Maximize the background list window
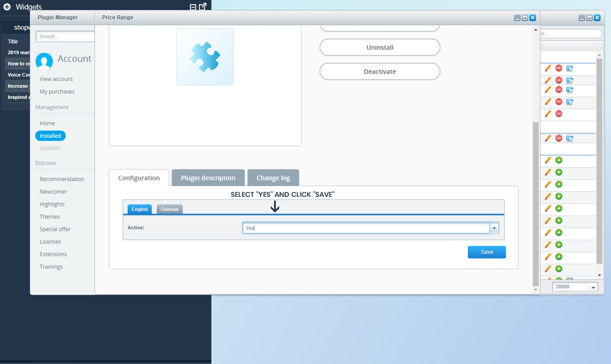This screenshot has width=611, height=364. click(589, 18)
